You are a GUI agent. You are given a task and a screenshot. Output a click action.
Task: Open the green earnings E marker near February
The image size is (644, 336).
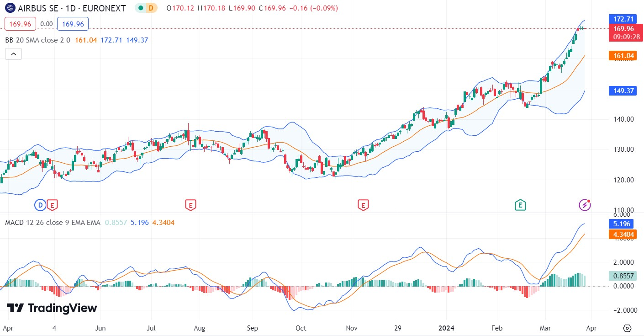coord(520,205)
